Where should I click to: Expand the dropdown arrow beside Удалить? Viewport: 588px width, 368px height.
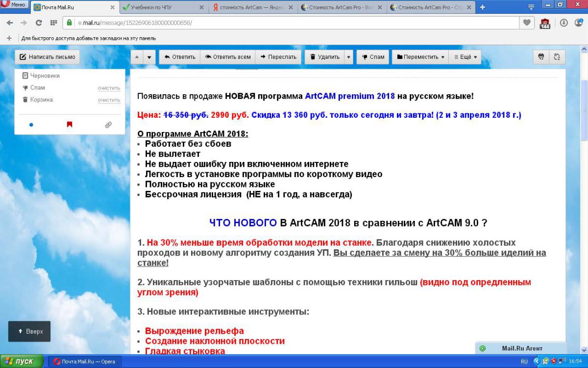pos(348,57)
